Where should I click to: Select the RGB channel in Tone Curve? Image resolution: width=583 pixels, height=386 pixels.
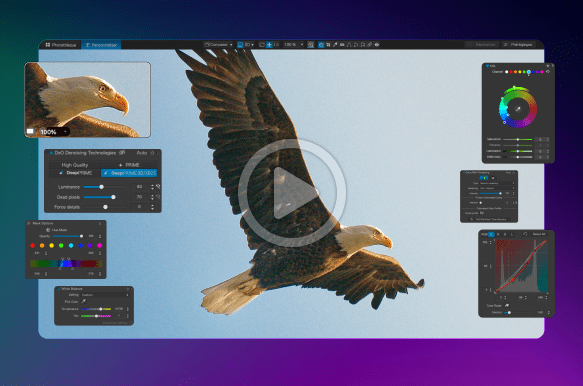click(484, 234)
